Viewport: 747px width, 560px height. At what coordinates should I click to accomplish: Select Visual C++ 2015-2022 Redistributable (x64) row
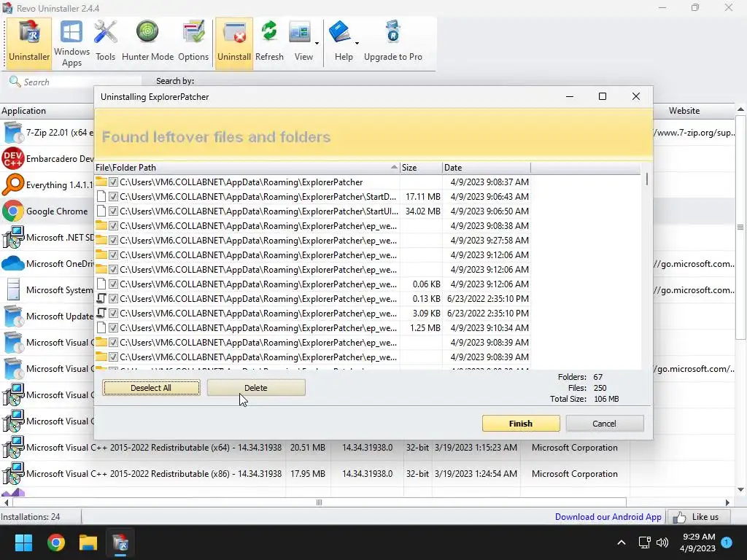coord(368,448)
